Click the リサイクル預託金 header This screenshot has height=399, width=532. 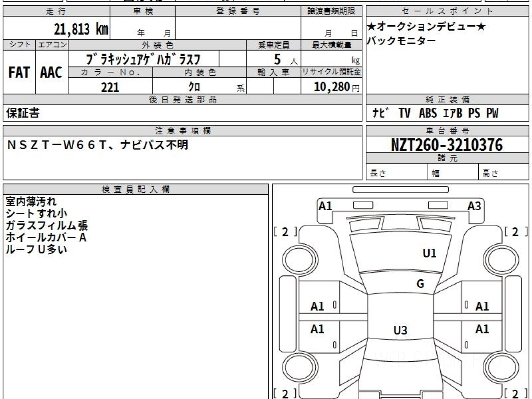point(332,73)
